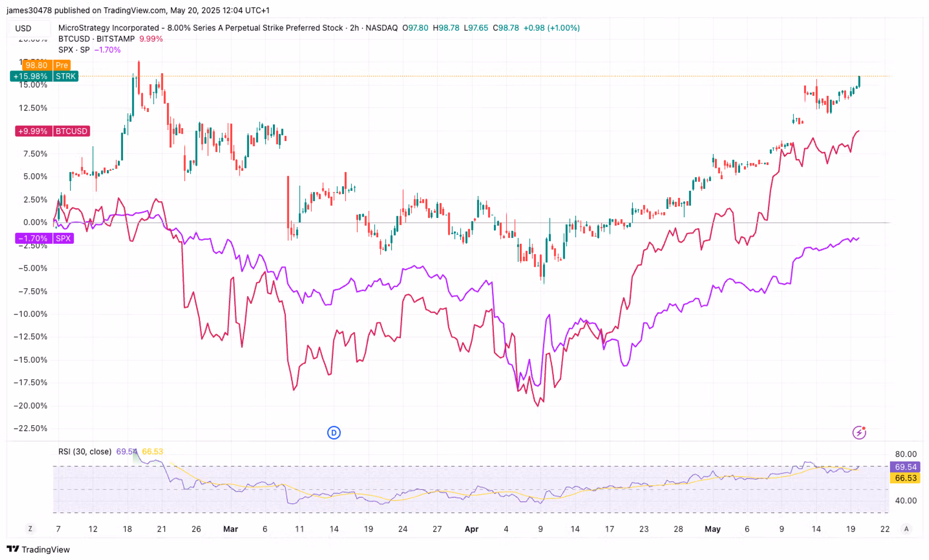The width and height of the screenshot is (929, 560).
Task: Click the purple lightning bolt event icon
Action: [859, 432]
